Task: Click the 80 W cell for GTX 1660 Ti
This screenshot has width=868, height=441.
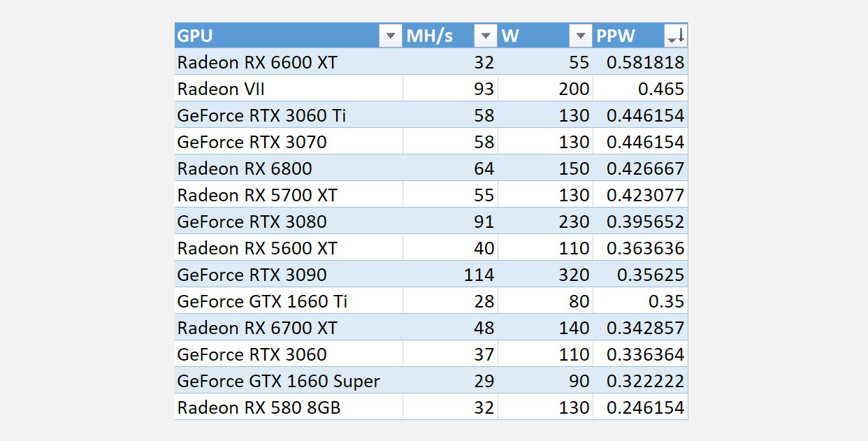Action: pyautogui.click(x=546, y=301)
